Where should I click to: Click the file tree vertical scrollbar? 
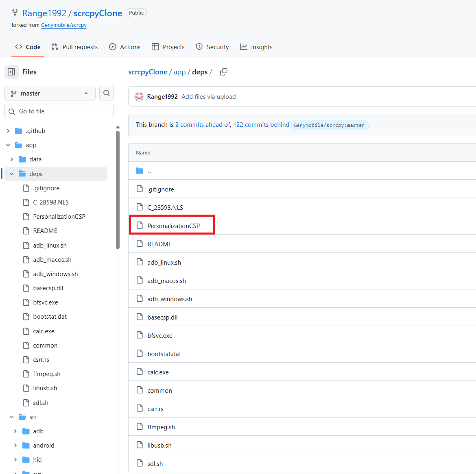(x=118, y=189)
